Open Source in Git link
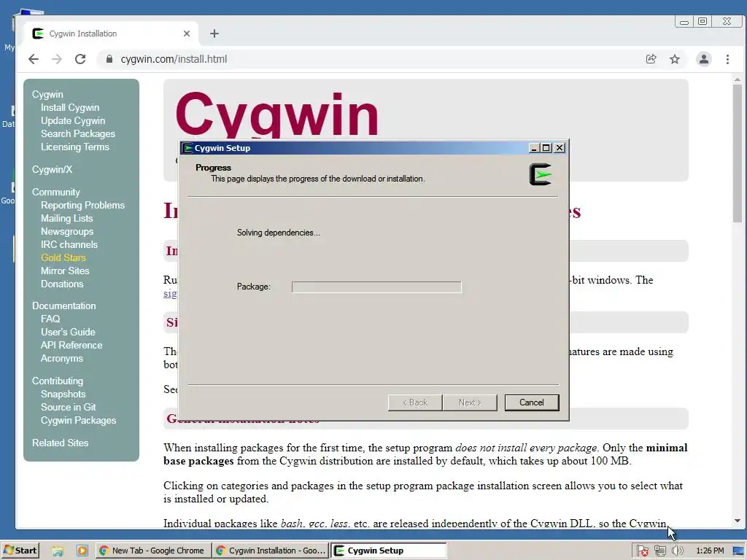The image size is (747, 560). tap(68, 407)
